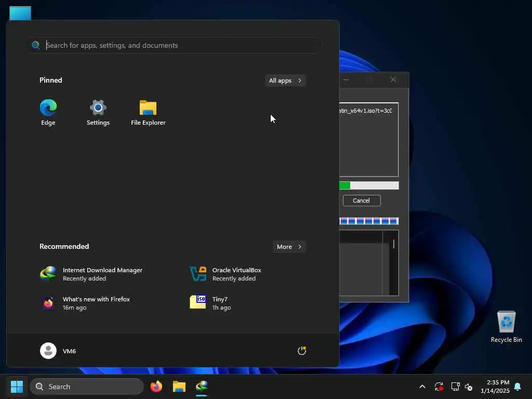Click the blue segmented connections bar
This screenshot has width=532, height=399.
369,221
